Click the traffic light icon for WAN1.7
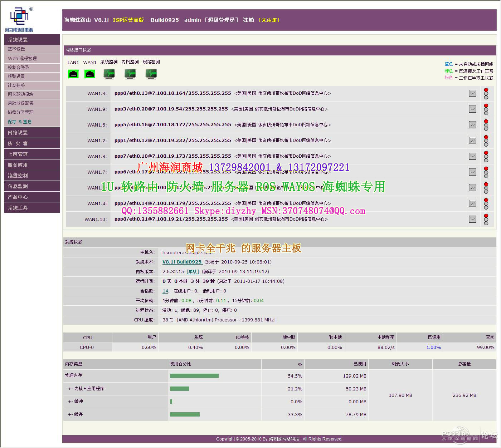501x448 pixels. [486, 172]
